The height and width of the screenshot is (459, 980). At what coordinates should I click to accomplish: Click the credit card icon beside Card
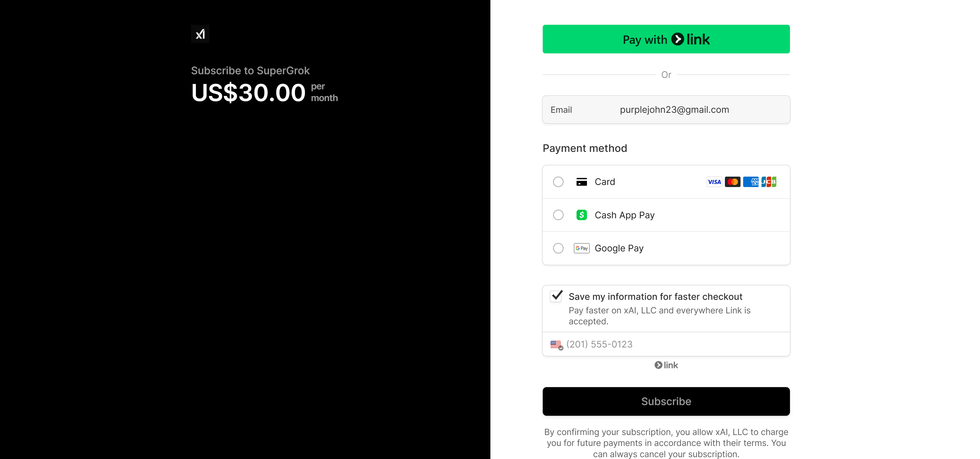click(x=581, y=182)
